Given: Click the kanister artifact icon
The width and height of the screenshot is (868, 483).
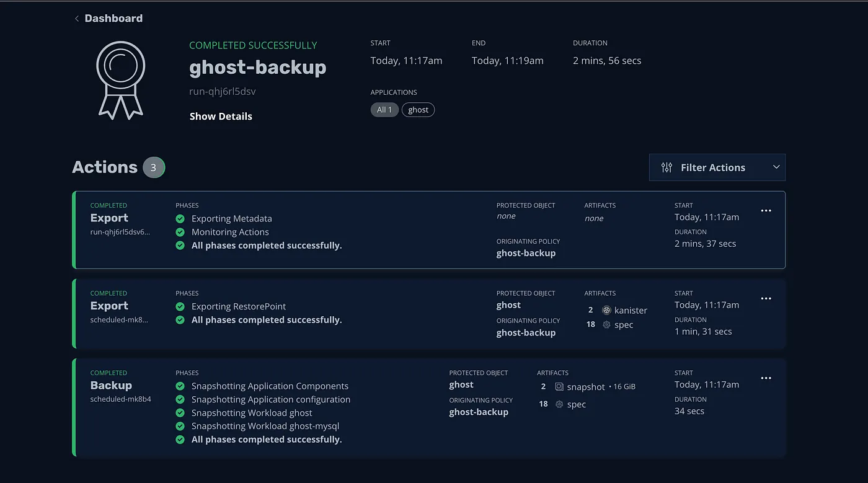Looking at the screenshot, I should [x=606, y=310].
